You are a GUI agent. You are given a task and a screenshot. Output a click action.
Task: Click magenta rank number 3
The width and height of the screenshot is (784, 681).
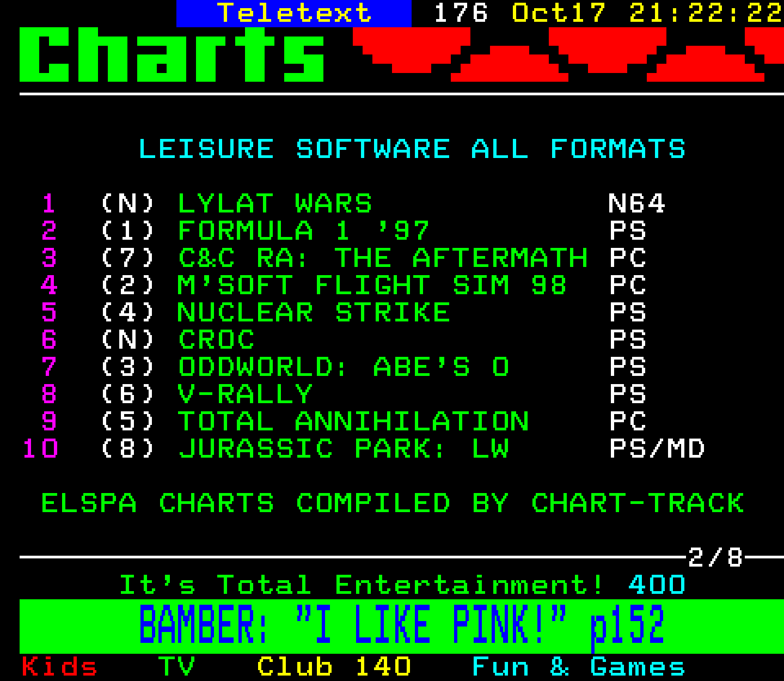tap(49, 258)
